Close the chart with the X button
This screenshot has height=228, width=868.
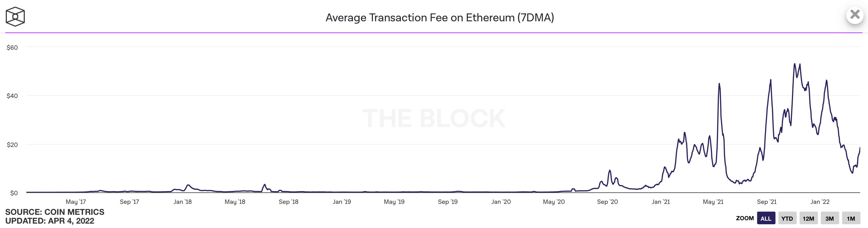click(855, 15)
